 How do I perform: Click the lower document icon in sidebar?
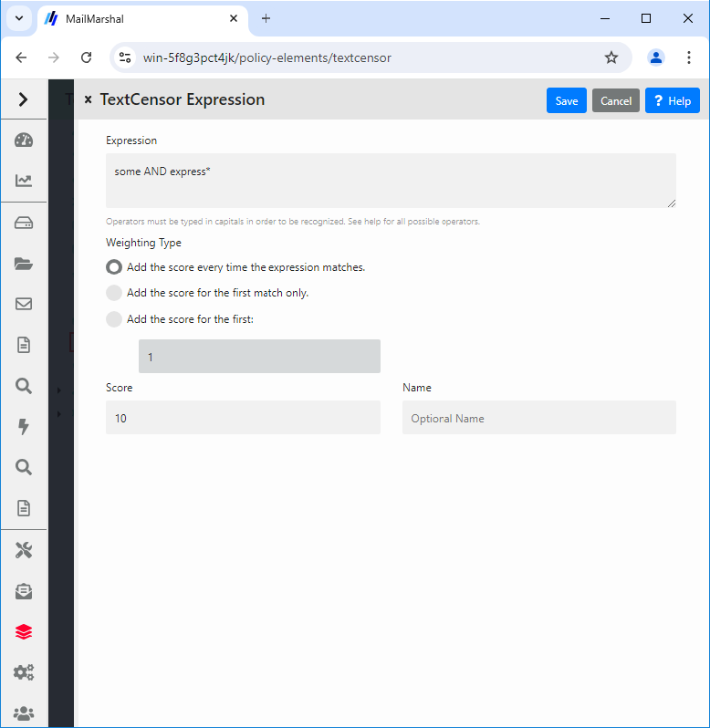[x=24, y=508]
